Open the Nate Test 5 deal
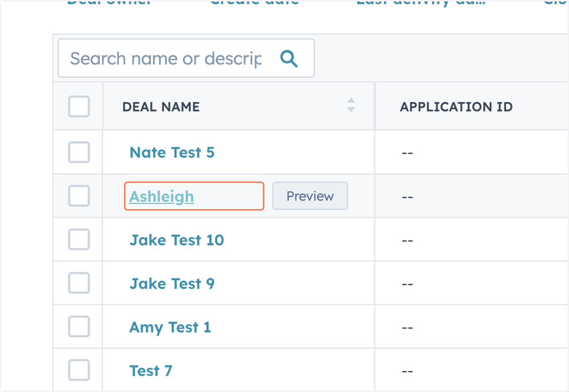 [172, 153]
